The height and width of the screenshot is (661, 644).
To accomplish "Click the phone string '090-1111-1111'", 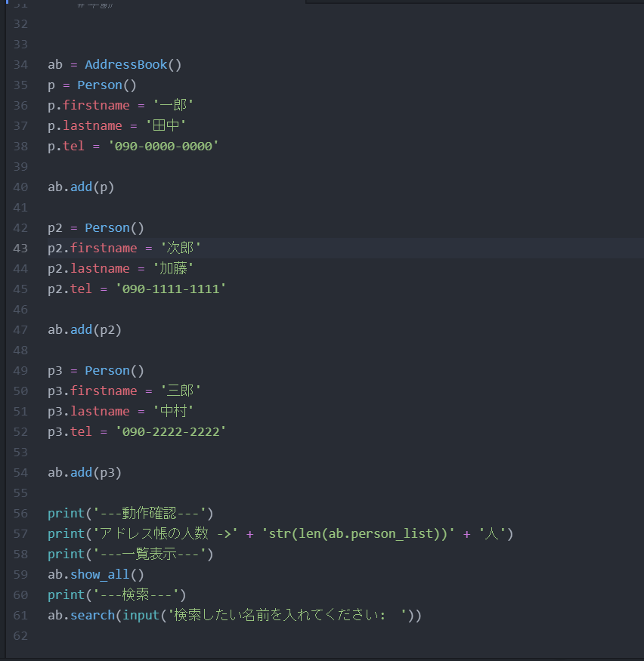I will [171, 289].
